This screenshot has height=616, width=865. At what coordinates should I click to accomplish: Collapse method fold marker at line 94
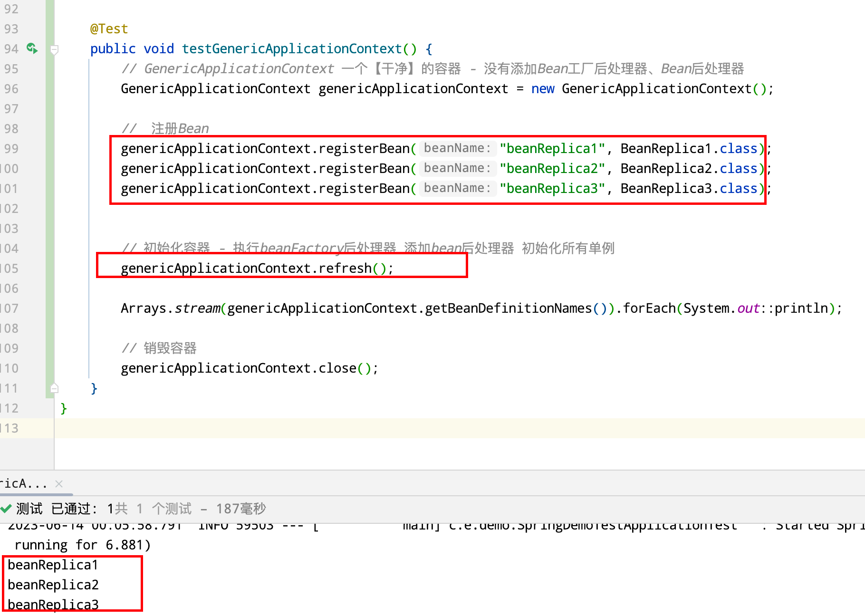point(55,49)
